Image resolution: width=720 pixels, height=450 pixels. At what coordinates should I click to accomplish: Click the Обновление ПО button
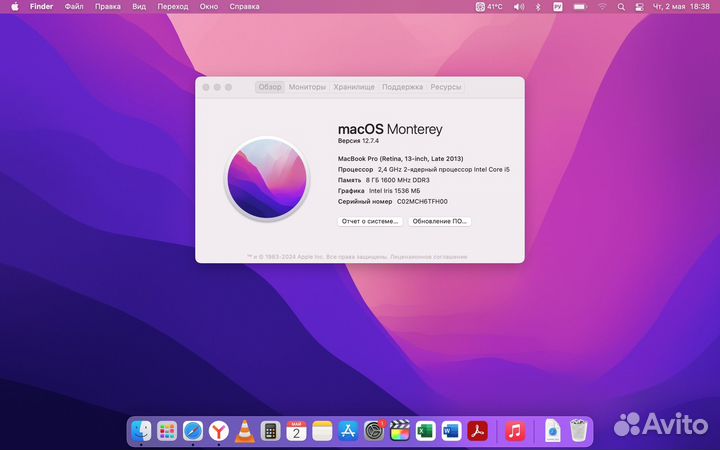pyautogui.click(x=439, y=221)
